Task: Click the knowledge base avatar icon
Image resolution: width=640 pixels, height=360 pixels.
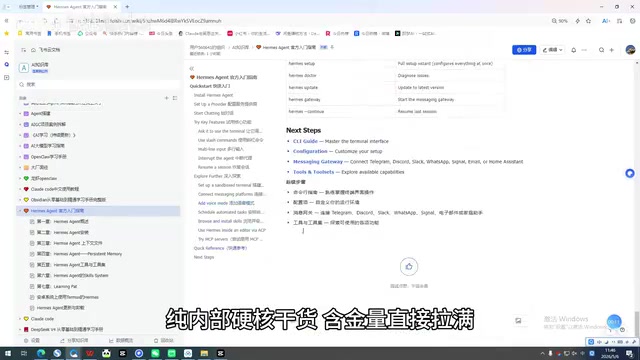Action: 24,68
